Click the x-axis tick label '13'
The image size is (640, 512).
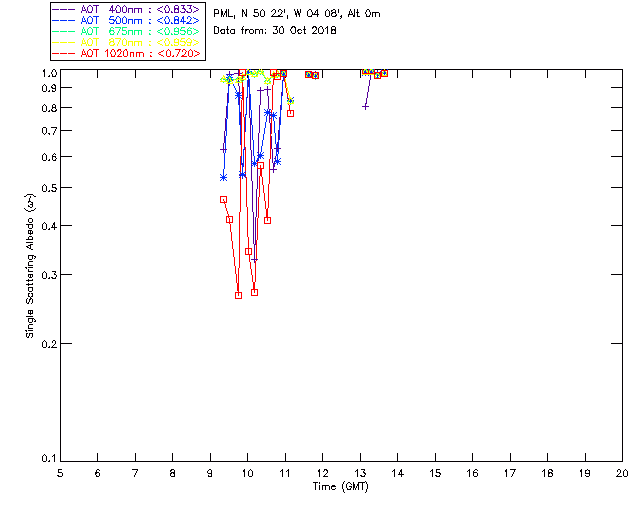[x=360, y=474]
